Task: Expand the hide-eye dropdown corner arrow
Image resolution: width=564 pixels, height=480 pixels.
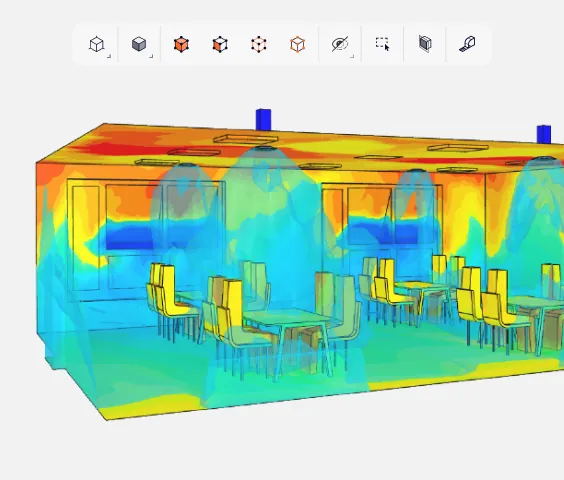Action: tap(352, 56)
